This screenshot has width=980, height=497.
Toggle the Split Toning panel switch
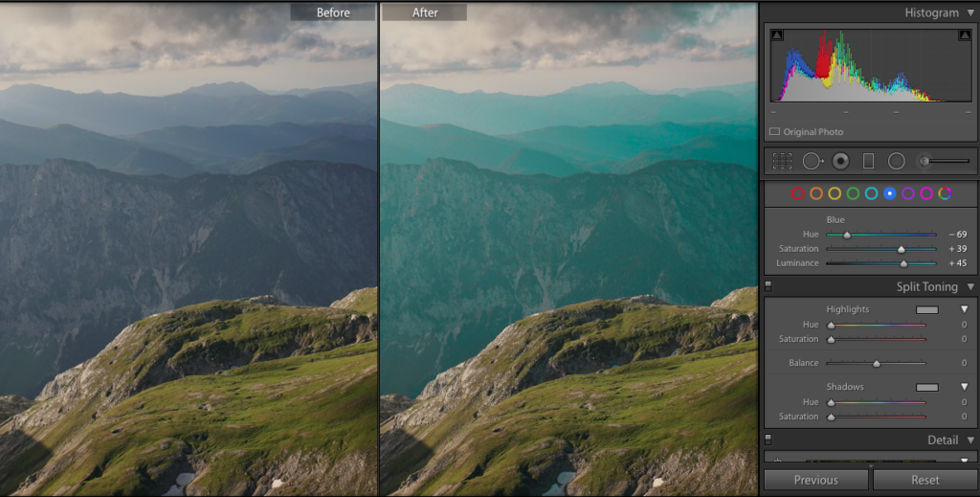pyautogui.click(x=768, y=286)
